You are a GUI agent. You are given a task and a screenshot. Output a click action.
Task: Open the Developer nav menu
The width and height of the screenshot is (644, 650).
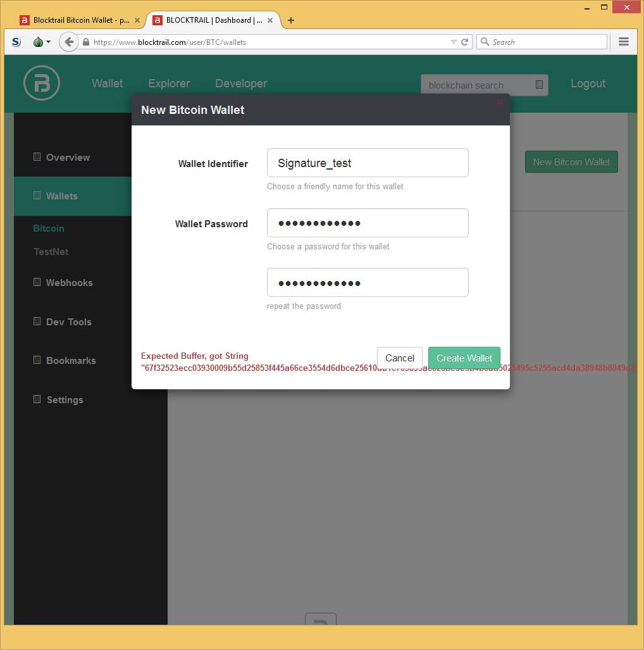[241, 84]
